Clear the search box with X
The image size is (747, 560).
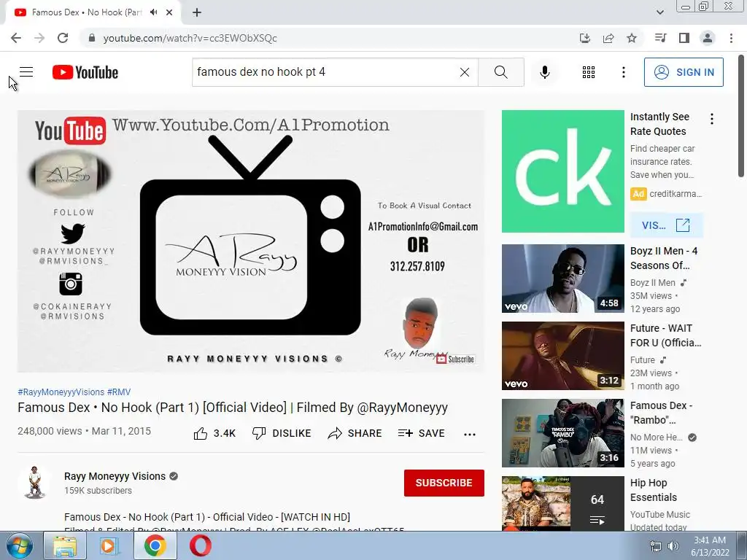tap(465, 72)
